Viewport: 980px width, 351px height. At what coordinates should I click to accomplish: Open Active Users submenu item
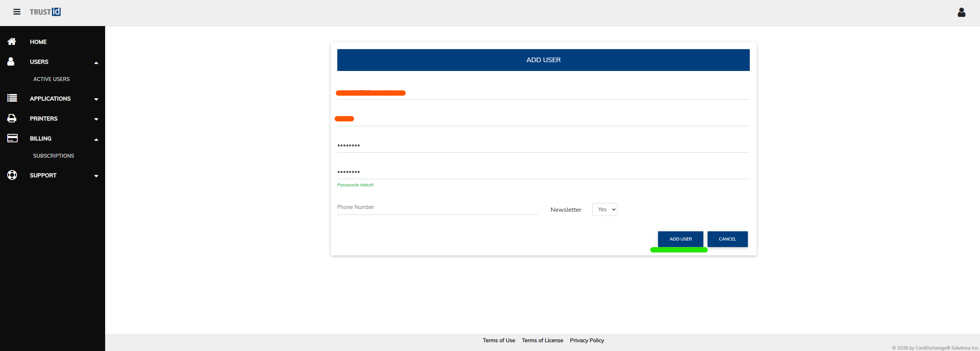point(51,79)
